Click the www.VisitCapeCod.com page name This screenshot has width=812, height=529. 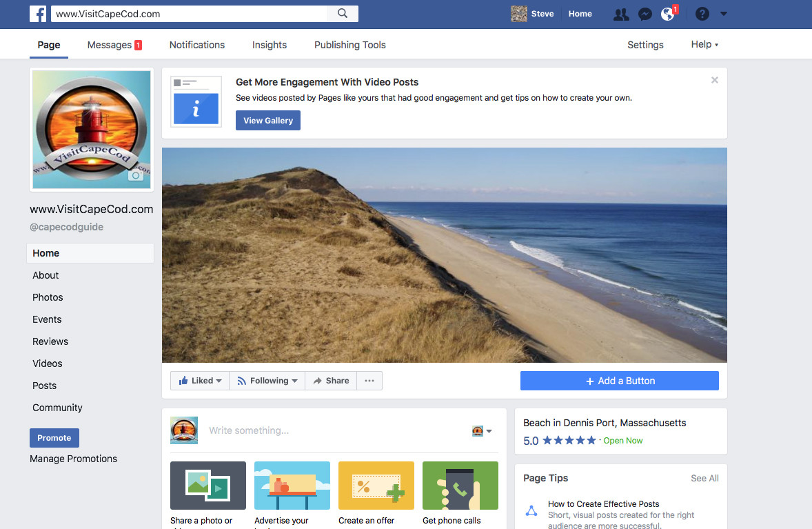92,209
